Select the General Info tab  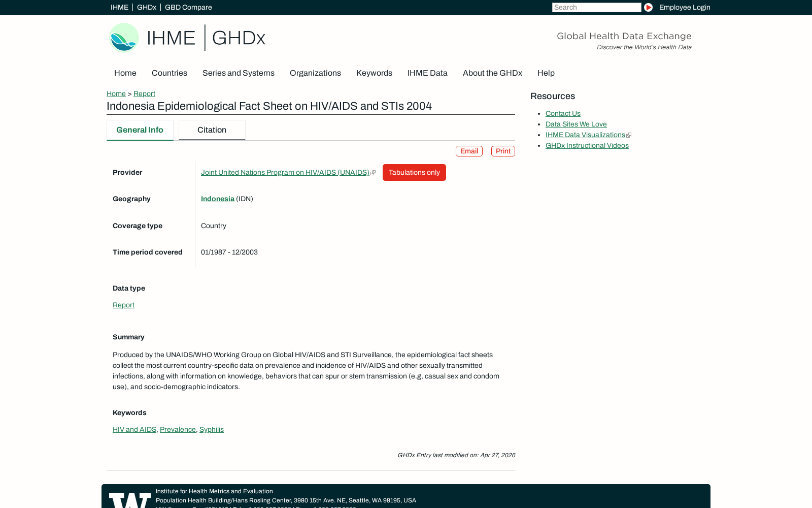tap(140, 130)
